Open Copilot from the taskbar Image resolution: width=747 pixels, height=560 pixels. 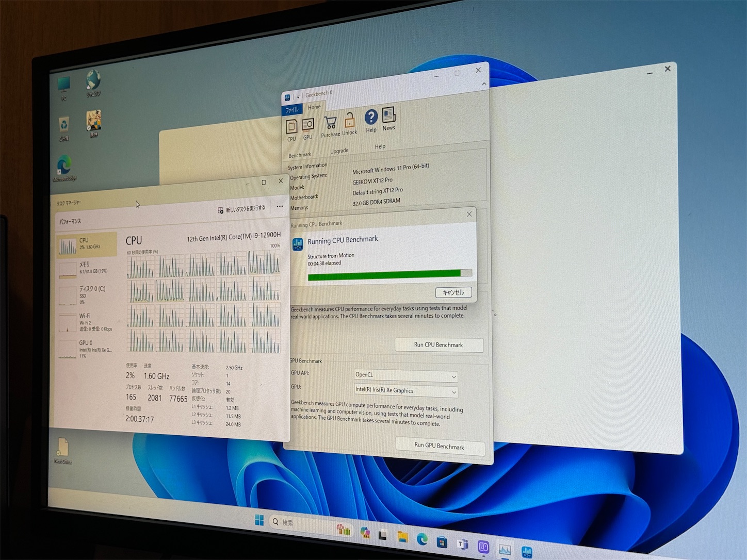365,533
